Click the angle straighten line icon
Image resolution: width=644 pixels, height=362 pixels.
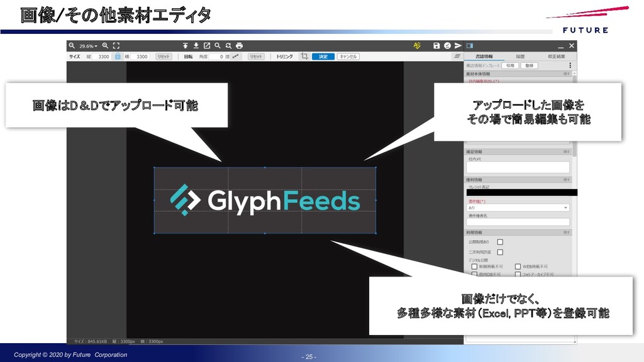235,56
